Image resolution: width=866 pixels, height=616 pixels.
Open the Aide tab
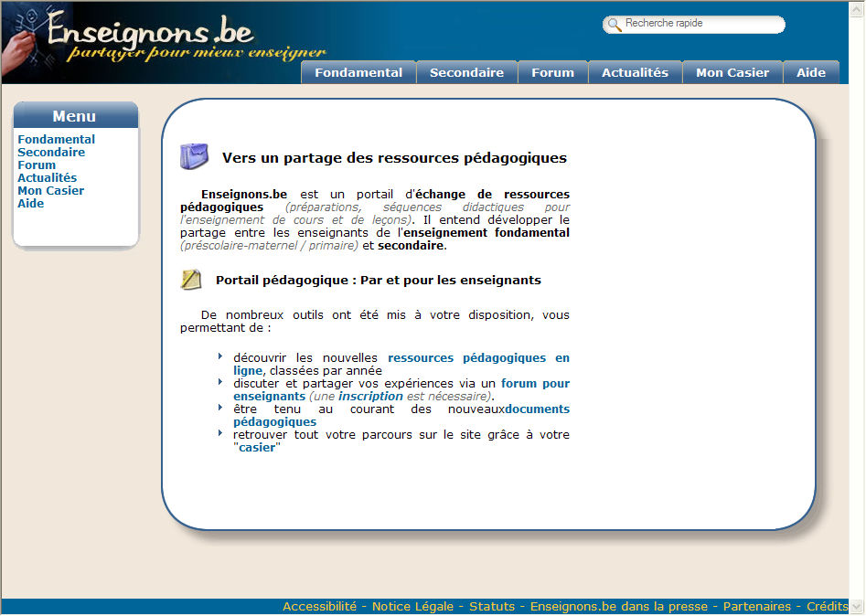pos(811,72)
